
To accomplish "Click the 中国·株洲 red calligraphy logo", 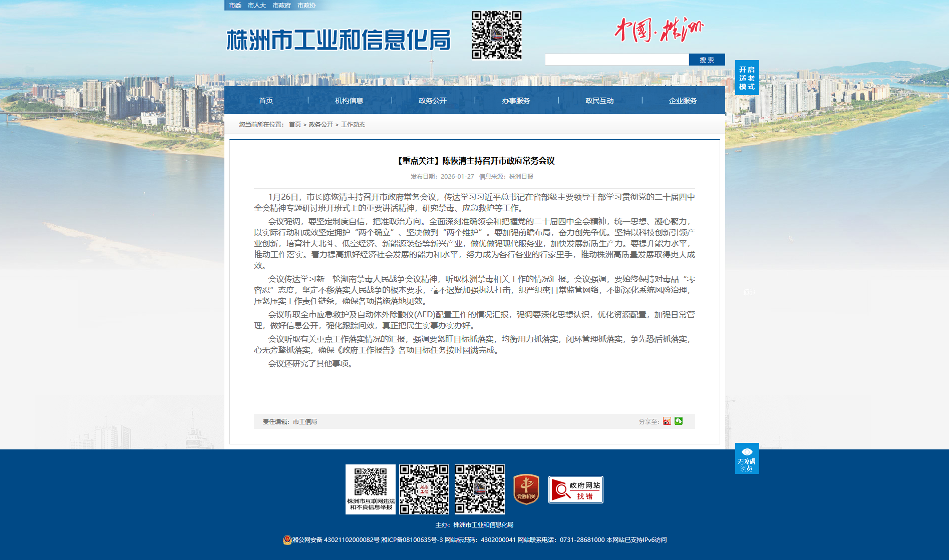I will [659, 30].
